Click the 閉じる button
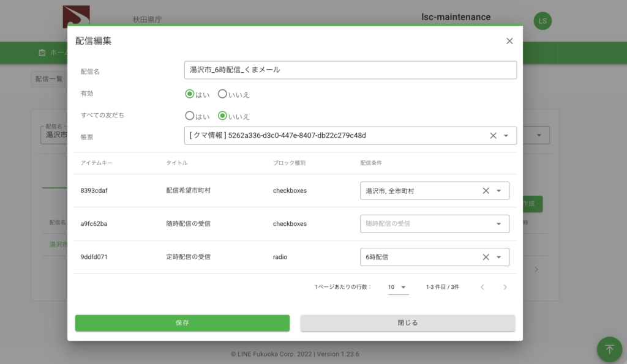 [407, 322]
